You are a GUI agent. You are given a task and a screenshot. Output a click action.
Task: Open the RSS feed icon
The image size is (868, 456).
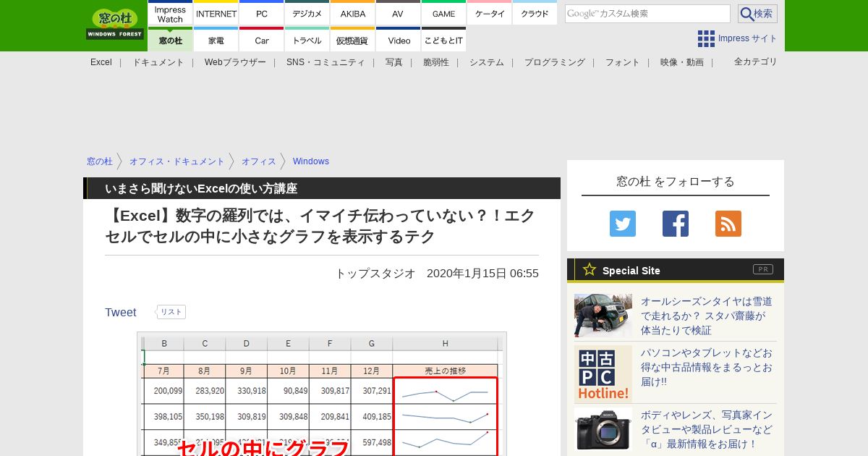click(728, 224)
